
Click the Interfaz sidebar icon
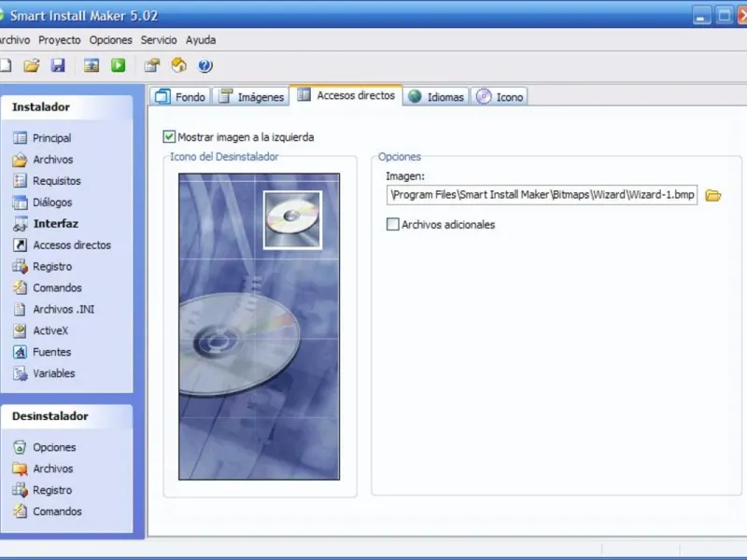tap(20, 224)
